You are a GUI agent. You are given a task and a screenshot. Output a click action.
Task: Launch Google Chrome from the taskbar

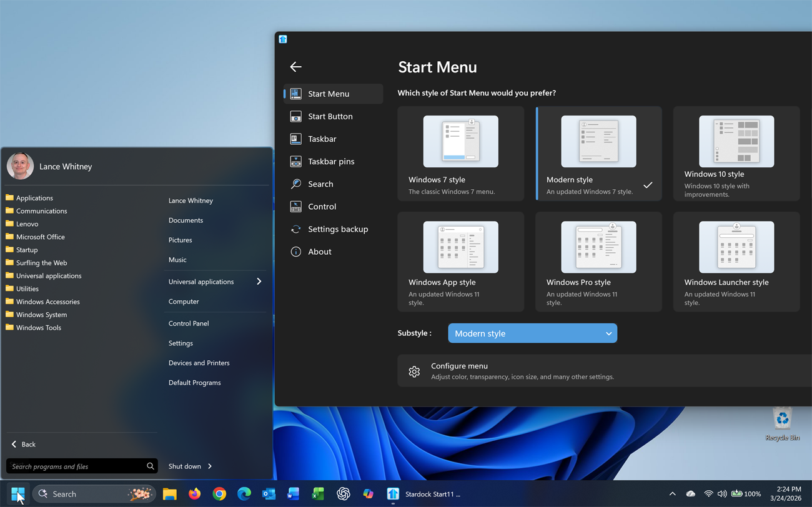click(219, 493)
